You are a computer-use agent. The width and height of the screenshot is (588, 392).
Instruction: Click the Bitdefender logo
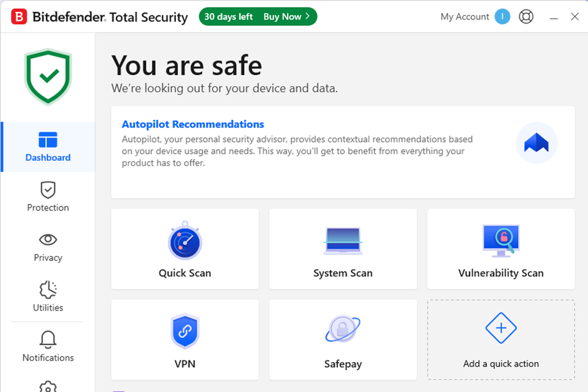[x=19, y=16]
